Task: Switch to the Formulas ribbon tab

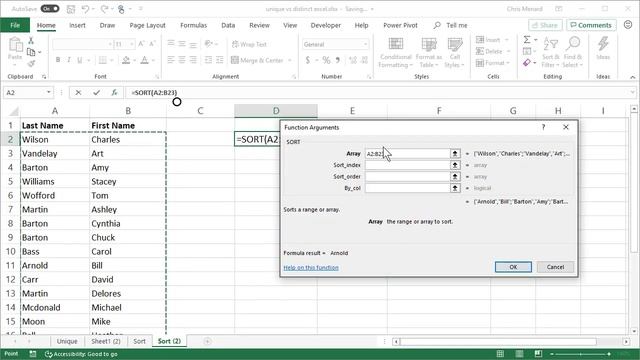Action: 193,25
